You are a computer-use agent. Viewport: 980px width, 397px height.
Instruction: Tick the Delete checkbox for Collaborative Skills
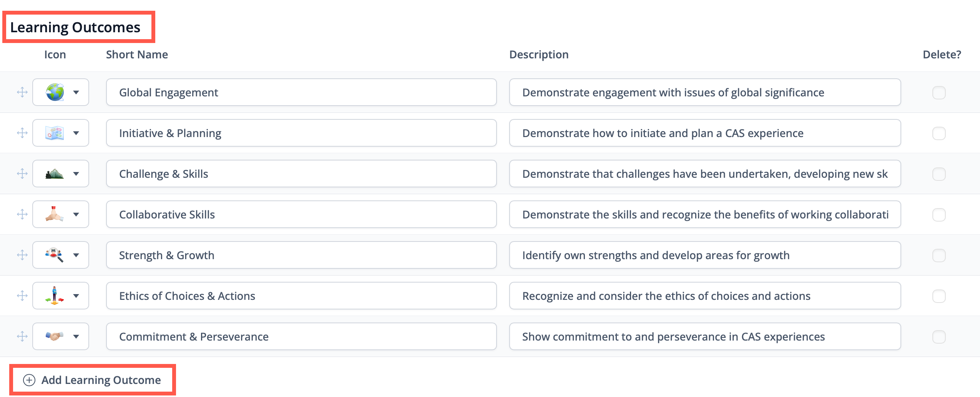[939, 215]
